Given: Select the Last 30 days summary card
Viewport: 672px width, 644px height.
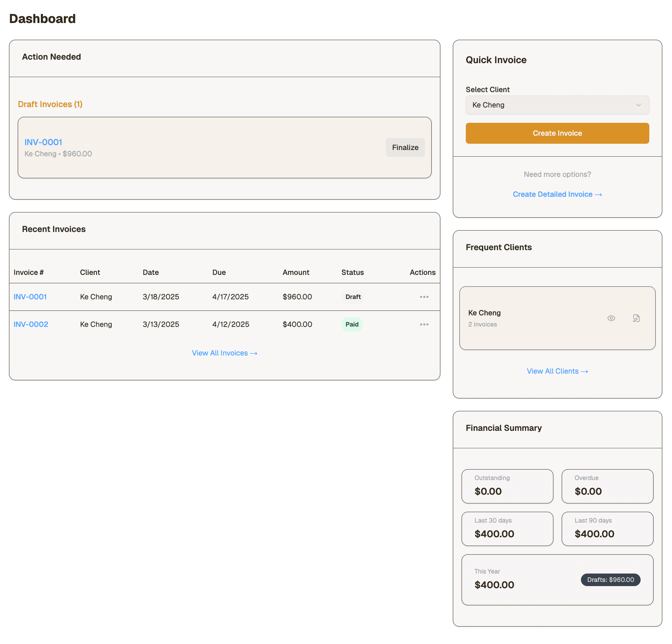Looking at the screenshot, I should [x=507, y=529].
